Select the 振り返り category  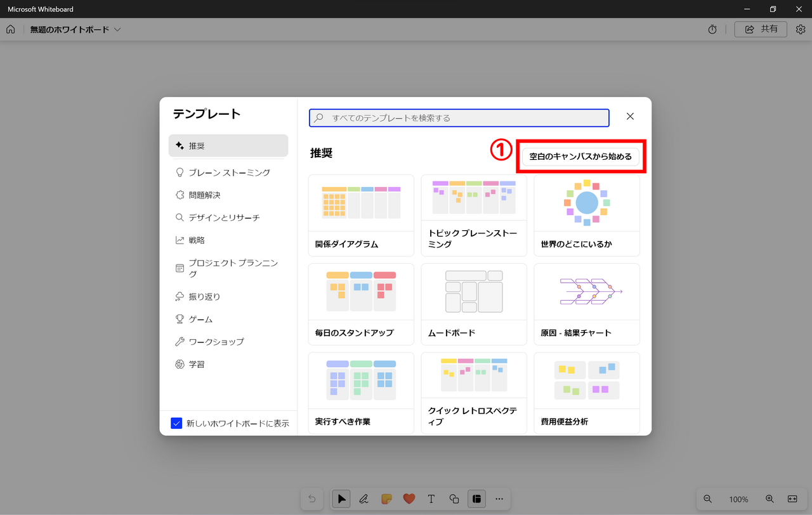point(228,297)
